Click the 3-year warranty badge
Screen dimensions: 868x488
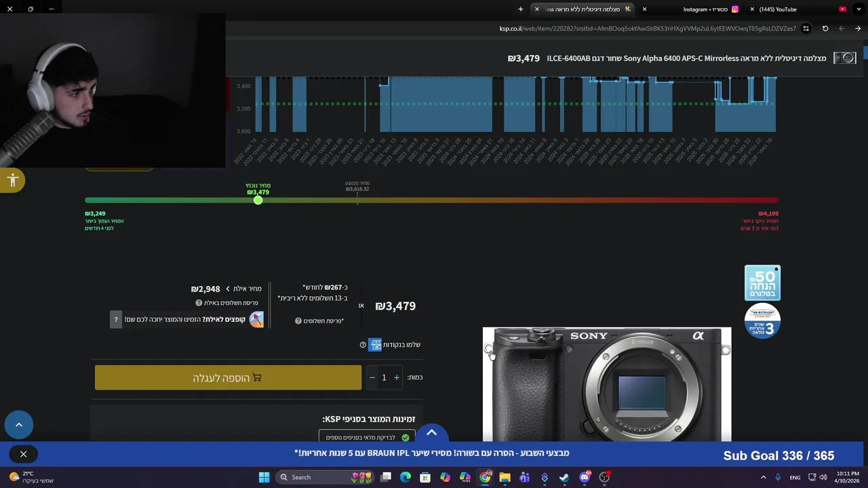[762, 321]
